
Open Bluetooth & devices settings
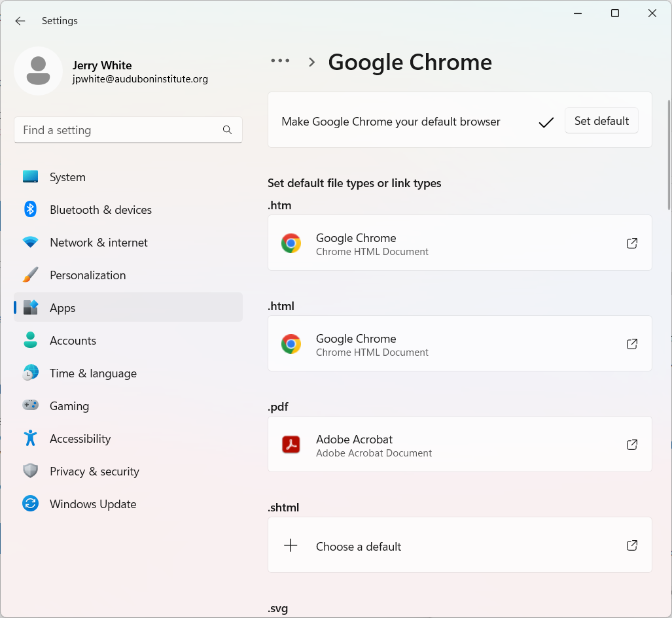(x=128, y=209)
